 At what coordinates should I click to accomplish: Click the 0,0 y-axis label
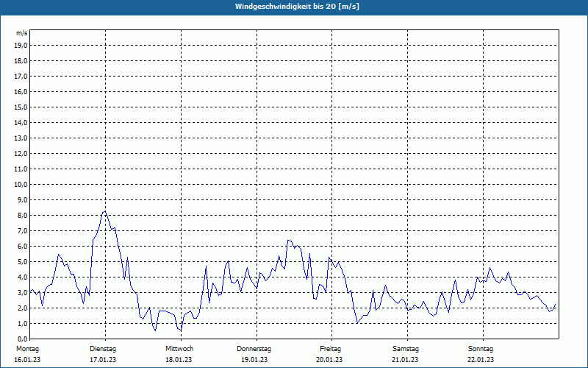(x=22, y=339)
